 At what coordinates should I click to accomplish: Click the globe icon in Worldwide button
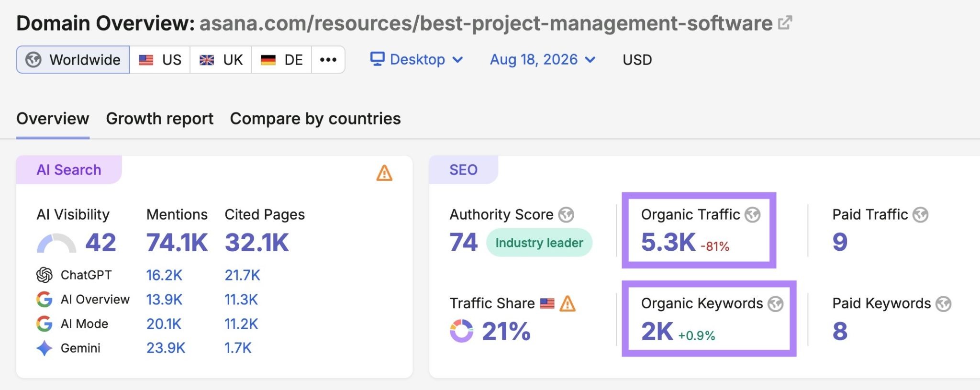pyautogui.click(x=33, y=60)
